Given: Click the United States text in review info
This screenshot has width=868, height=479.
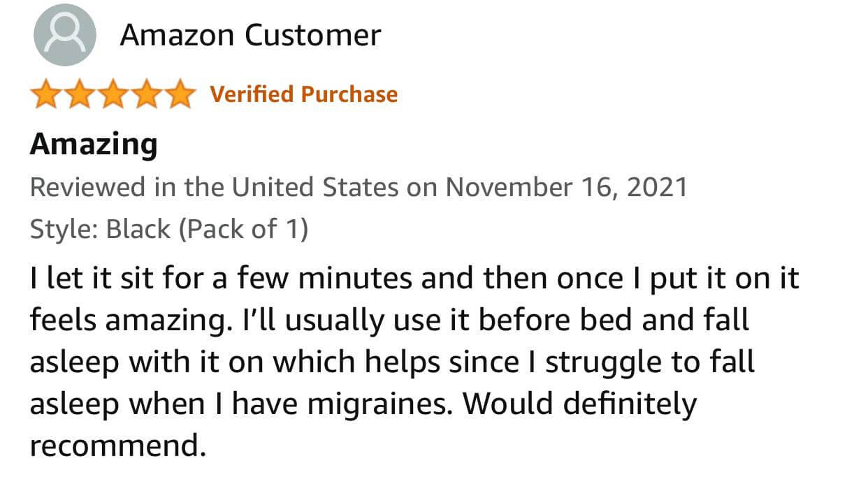Looking at the screenshot, I should pyautogui.click(x=315, y=187).
